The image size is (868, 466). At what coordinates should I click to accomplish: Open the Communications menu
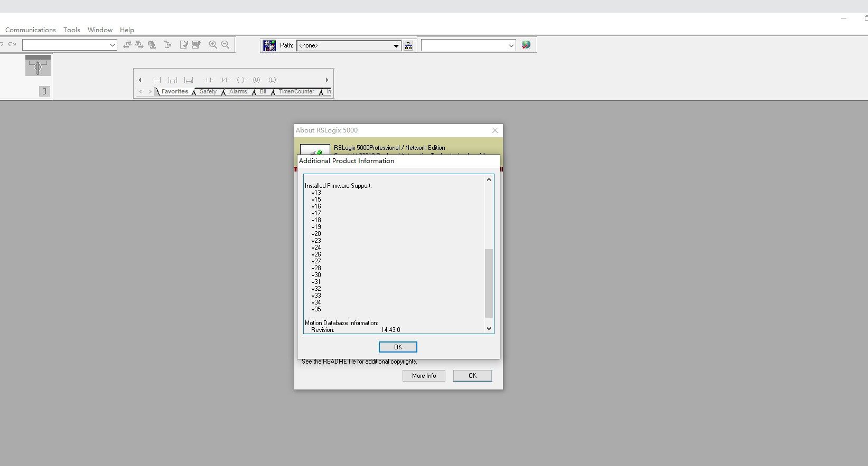pos(31,30)
